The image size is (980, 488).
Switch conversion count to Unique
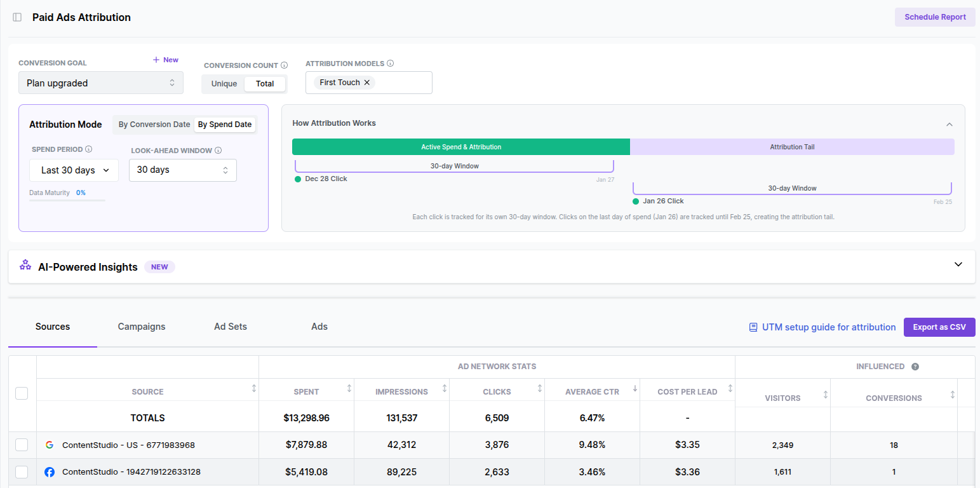(x=224, y=84)
